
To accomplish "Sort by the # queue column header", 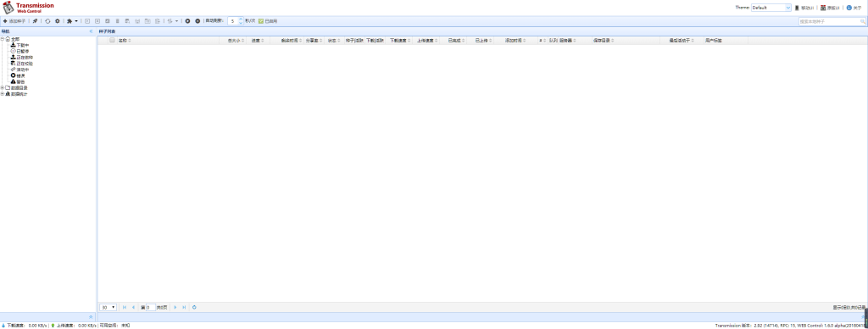I will pos(542,41).
